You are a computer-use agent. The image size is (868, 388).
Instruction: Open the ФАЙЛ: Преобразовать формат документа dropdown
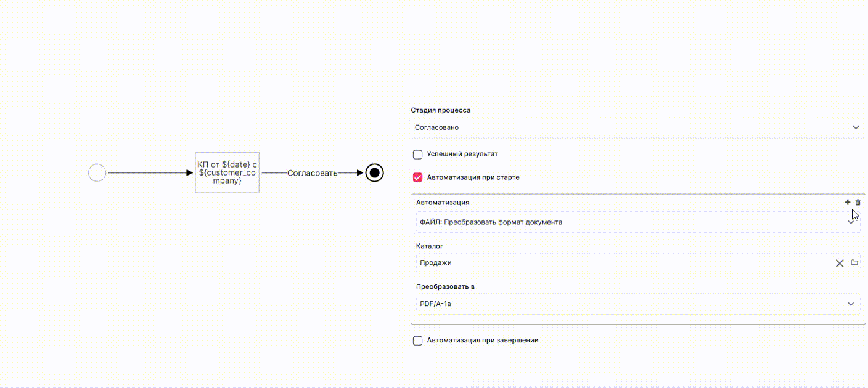(x=638, y=222)
